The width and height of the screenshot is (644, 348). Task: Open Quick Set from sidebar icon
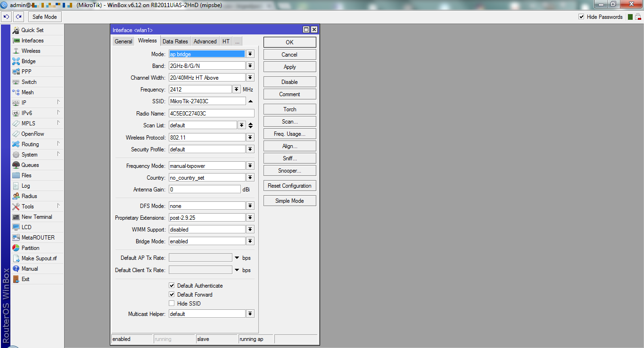pos(16,30)
